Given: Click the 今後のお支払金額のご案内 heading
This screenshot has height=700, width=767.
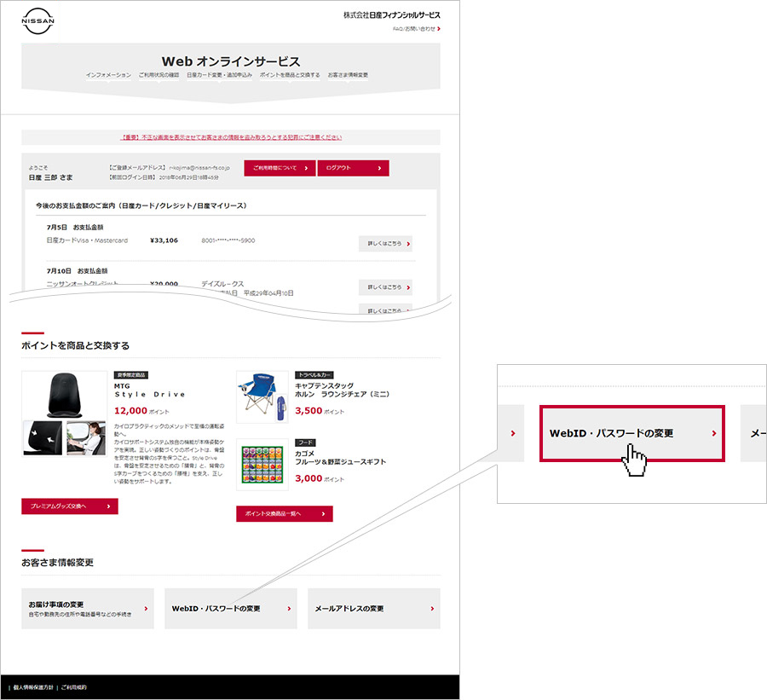Looking at the screenshot, I should coord(141,205).
